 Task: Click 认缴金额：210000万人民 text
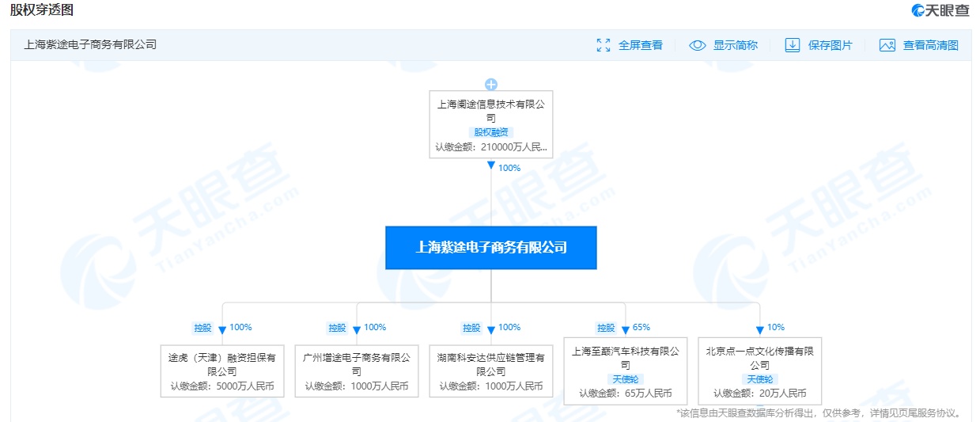[491, 146]
